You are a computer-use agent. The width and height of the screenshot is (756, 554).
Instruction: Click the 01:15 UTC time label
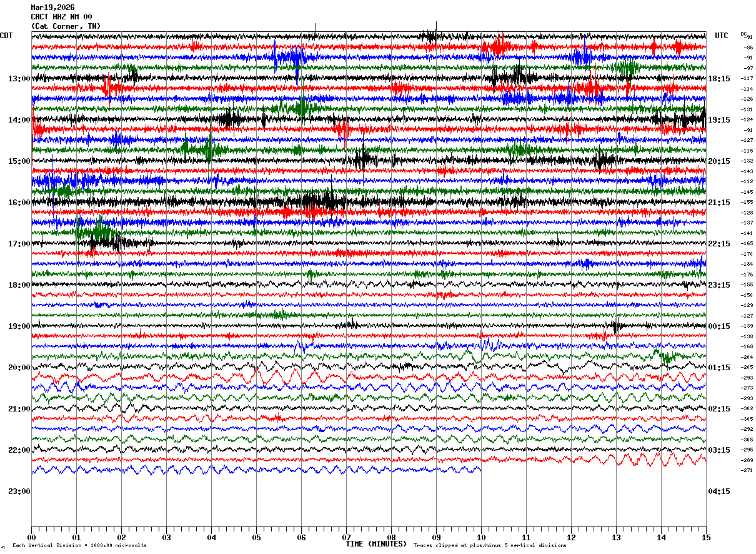pyautogui.click(x=719, y=368)
